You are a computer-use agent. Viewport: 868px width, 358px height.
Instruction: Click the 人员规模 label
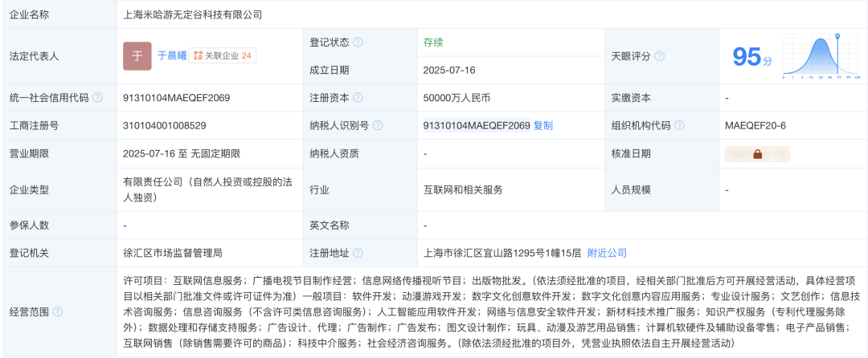631,189
